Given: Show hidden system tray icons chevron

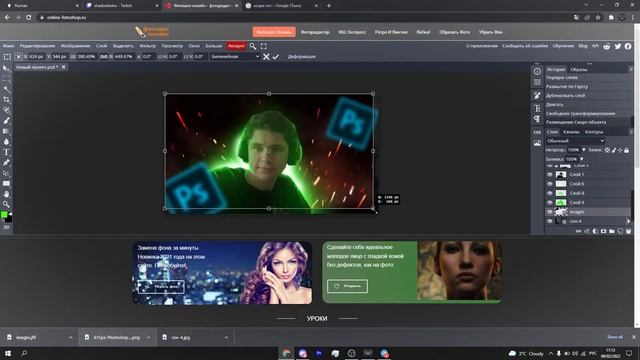Looking at the screenshot, I should coord(551,353).
